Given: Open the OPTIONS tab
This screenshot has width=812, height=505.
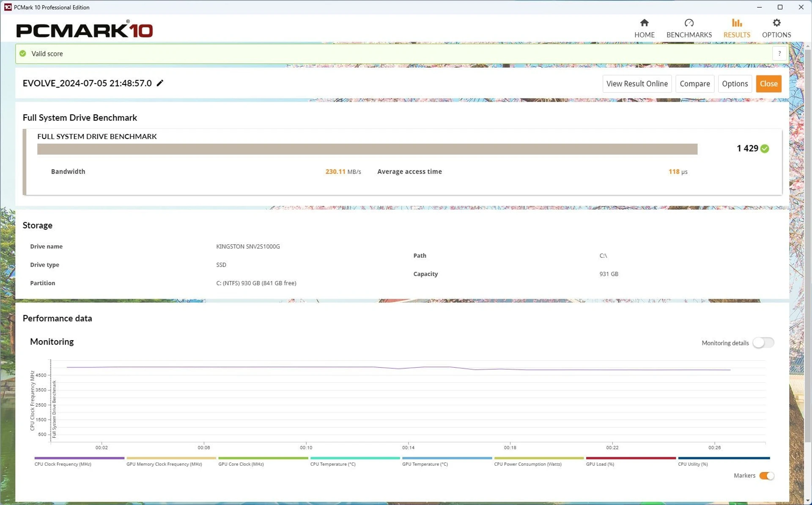Looking at the screenshot, I should click(776, 28).
